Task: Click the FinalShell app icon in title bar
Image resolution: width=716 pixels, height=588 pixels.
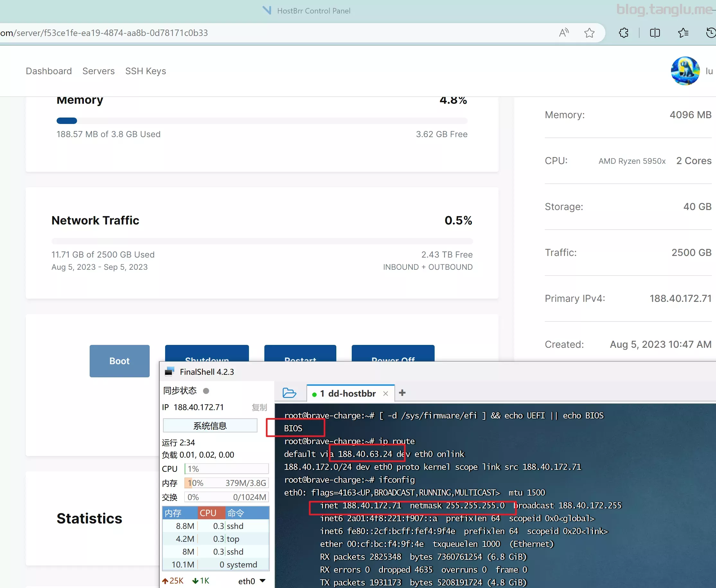Action: (169, 372)
